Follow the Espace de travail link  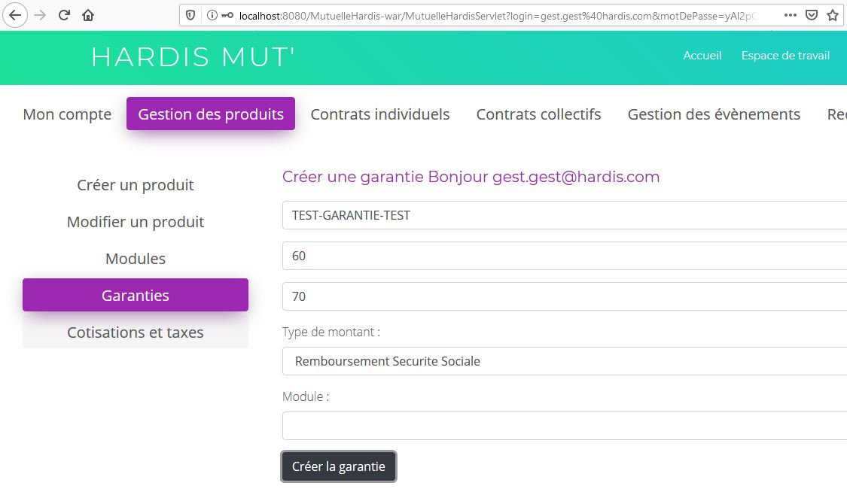click(x=785, y=56)
